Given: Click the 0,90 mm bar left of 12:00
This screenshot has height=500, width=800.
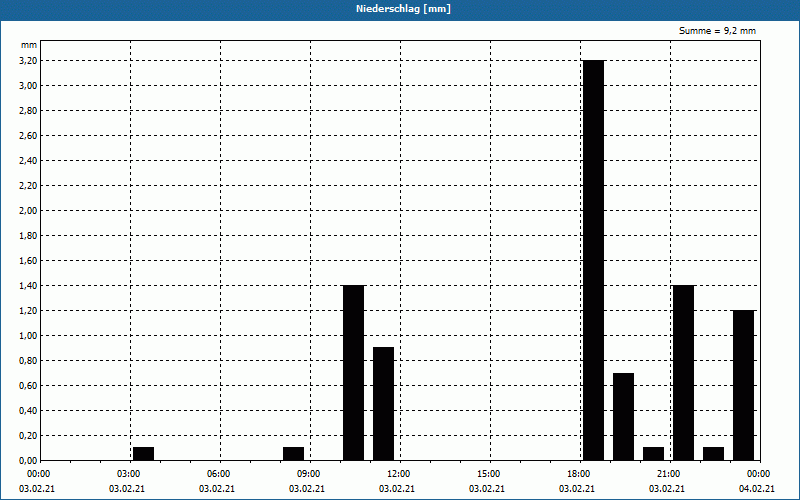Looking at the screenshot, I should click(x=383, y=404).
